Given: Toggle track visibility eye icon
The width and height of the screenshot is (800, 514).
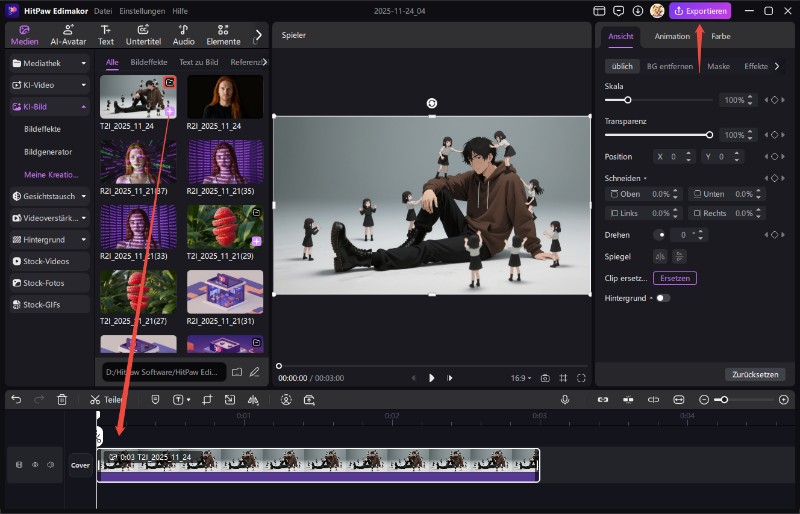Looking at the screenshot, I should 35,464.
